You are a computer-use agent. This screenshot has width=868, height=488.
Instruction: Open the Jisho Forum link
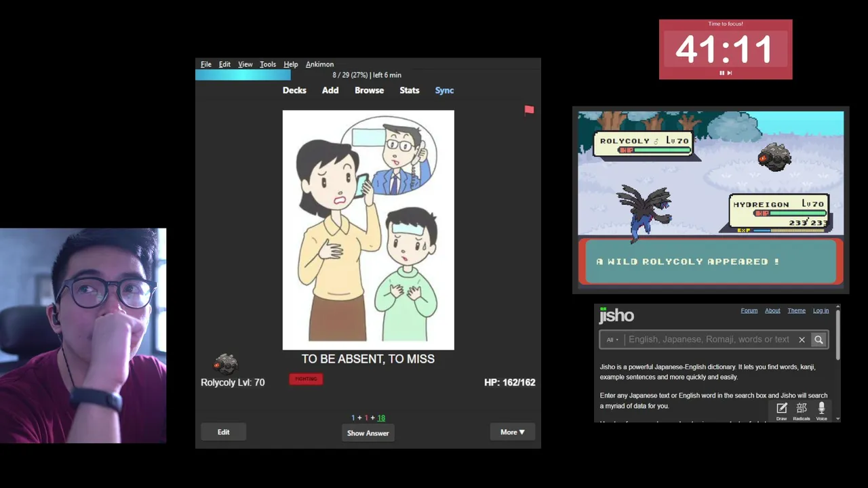pyautogui.click(x=749, y=310)
